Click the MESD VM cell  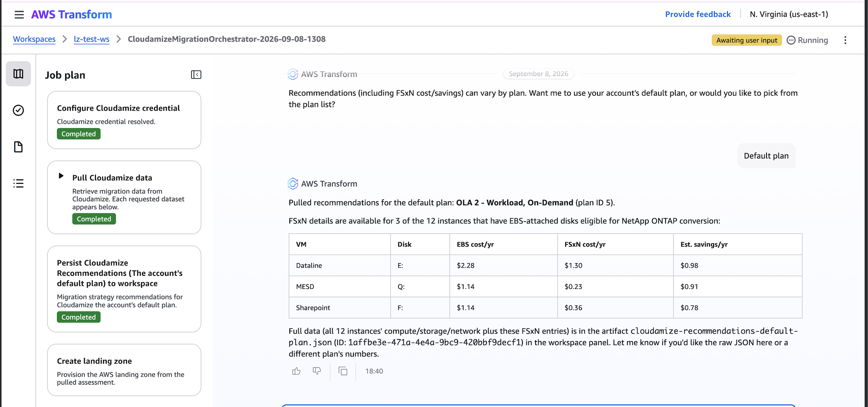(x=340, y=287)
